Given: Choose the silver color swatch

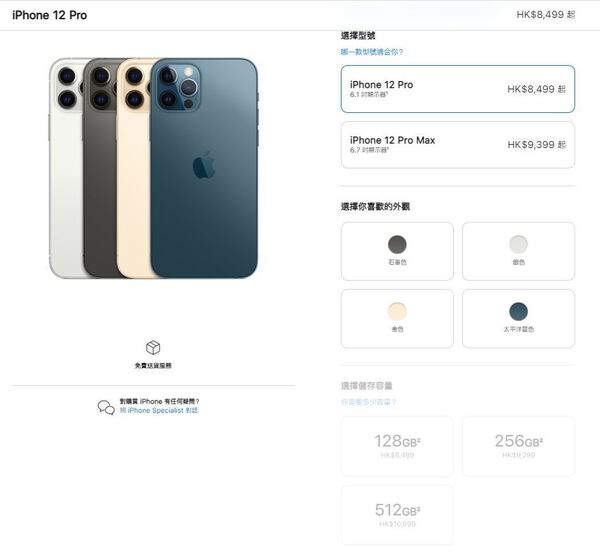Looking at the screenshot, I should pos(518,251).
